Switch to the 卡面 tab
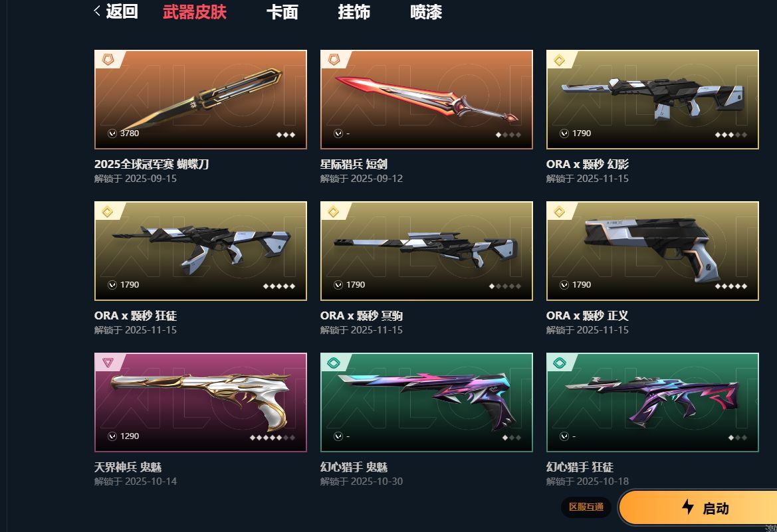 pos(282,11)
